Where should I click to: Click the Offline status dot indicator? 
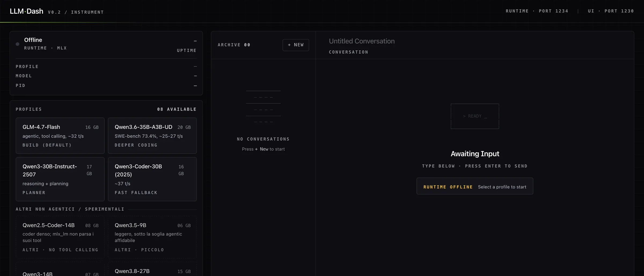pyautogui.click(x=17, y=44)
